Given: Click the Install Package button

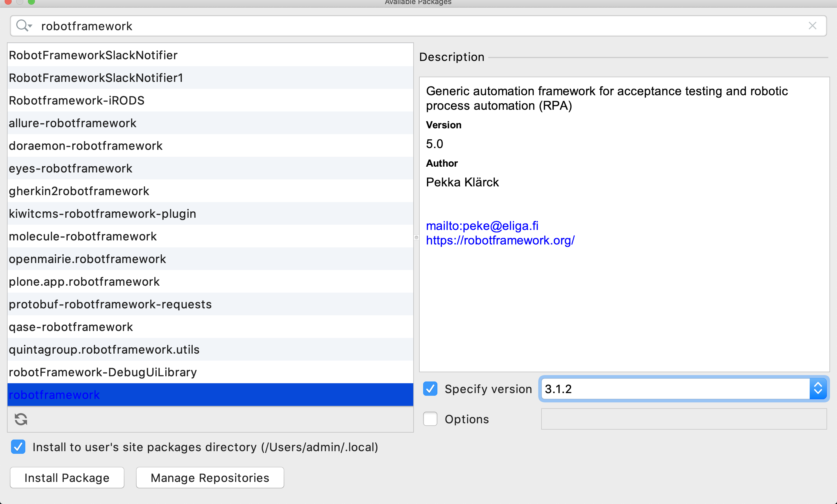Looking at the screenshot, I should (67, 478).
